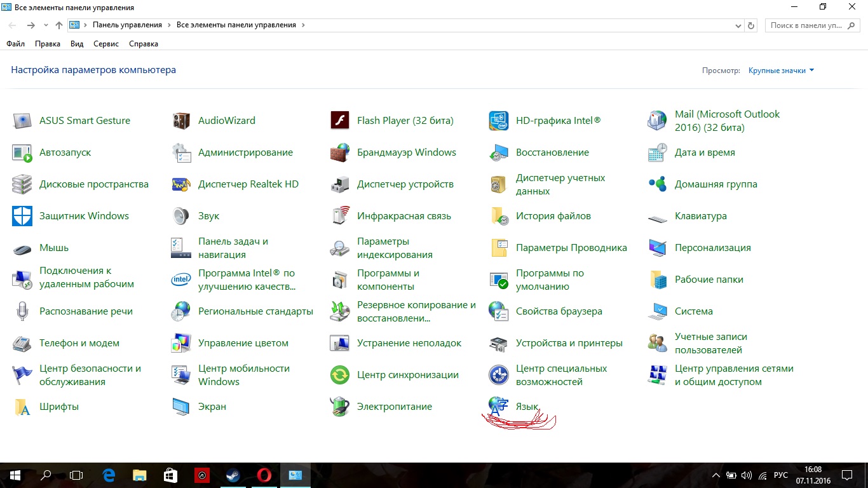Screen dimensions: 868x488
Task: Open the Windows Start menu
Action: click(x=15, y=475)
